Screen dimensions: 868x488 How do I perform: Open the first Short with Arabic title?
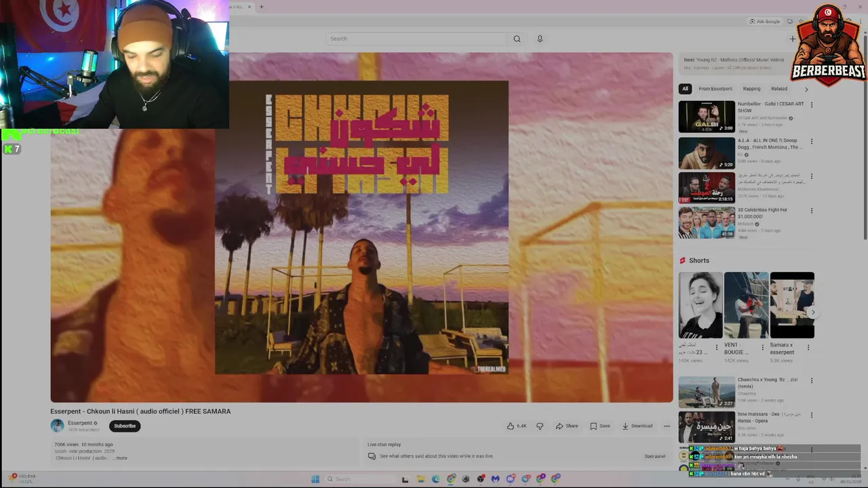[x=701, y=305]
